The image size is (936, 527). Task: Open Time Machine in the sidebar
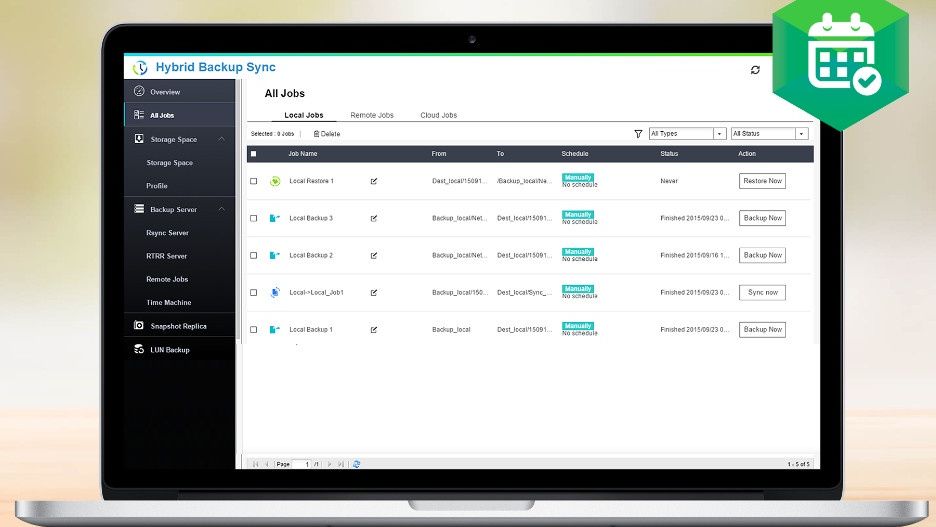click(x=169, y=303)
